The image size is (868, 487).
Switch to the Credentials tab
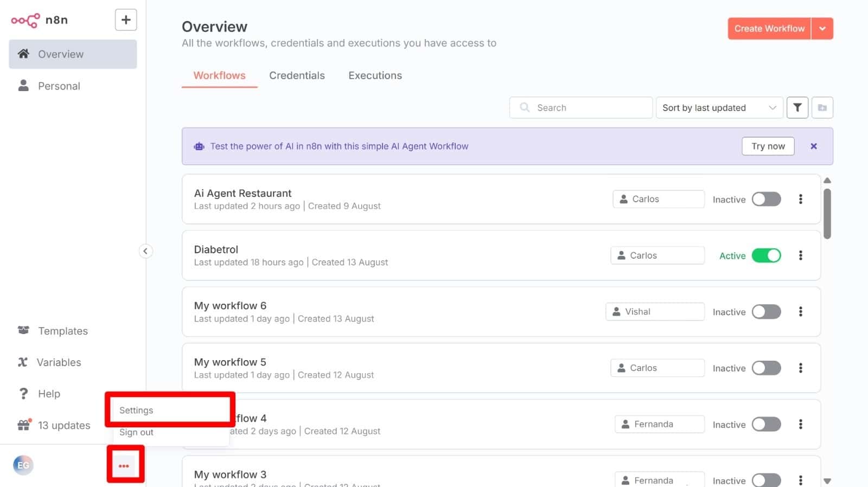point(297,75)
